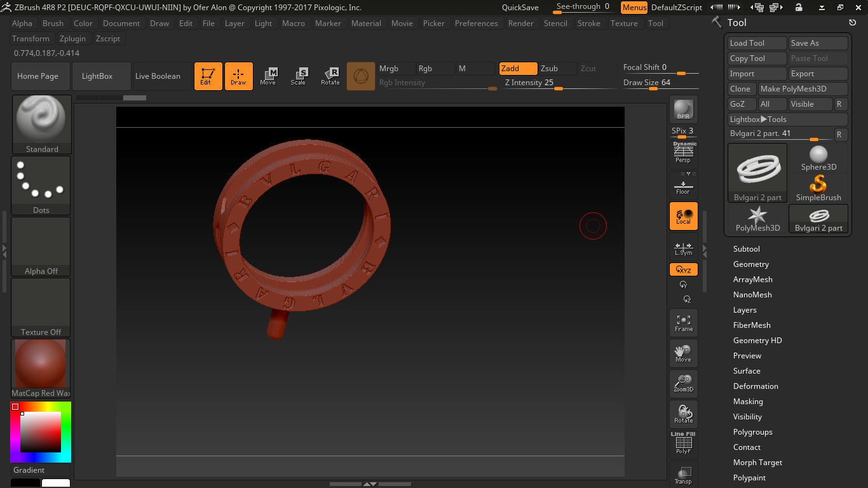Expand the Polygroups section
Viewport: 868px width, 488px height.
pyautogui.click(x=753, y=432)
